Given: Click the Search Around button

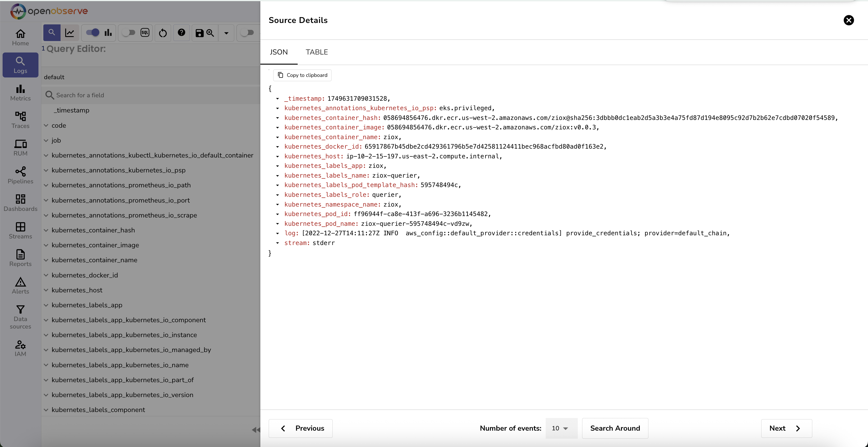Looking at the screenshot, I should (x=615, y=428).
